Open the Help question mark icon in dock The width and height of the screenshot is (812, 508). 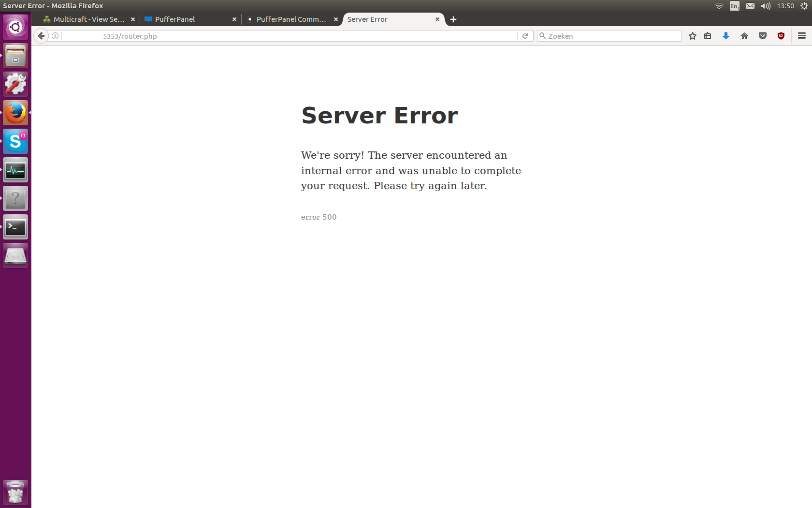pos(15,198)
